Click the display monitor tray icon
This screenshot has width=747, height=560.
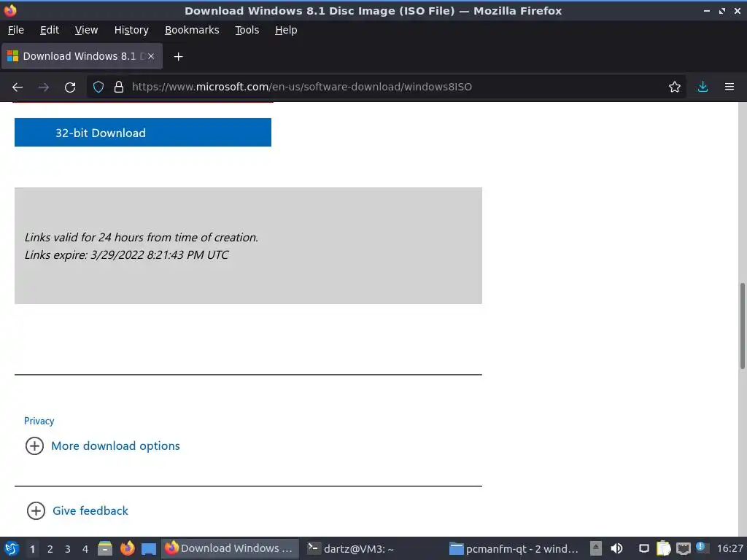(643, 548)
